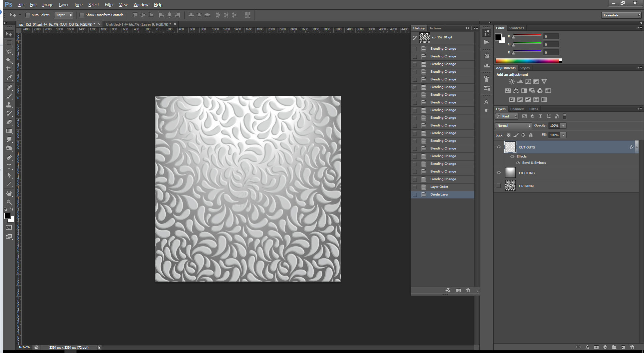Delete layer trash icon in Layers panel
644x353 pixels.
click(x=632, y=347)
